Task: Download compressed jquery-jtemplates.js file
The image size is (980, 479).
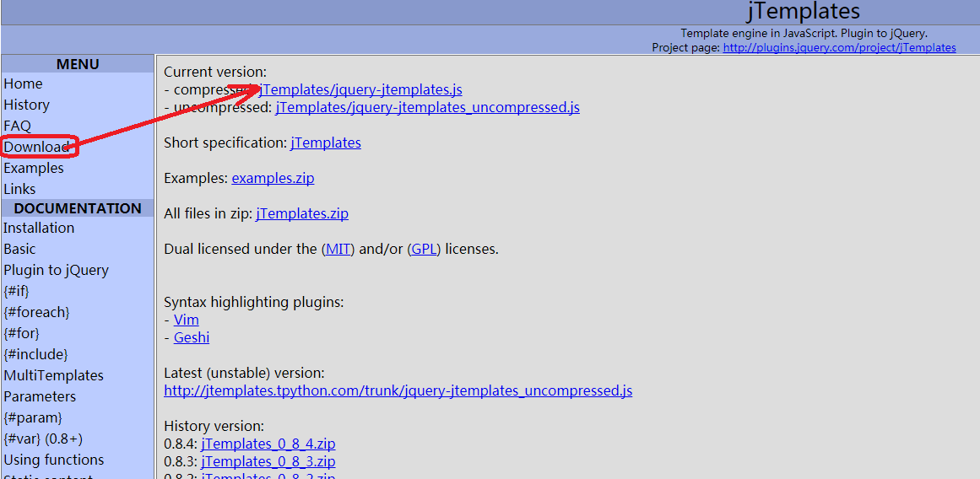Action: [360, 90]
